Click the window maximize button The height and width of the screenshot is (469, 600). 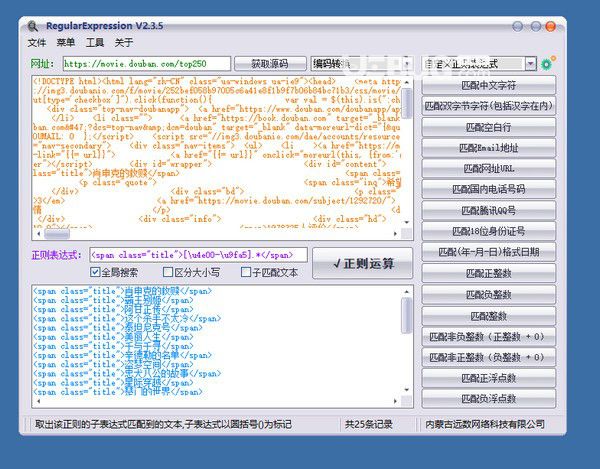[536, 26]
